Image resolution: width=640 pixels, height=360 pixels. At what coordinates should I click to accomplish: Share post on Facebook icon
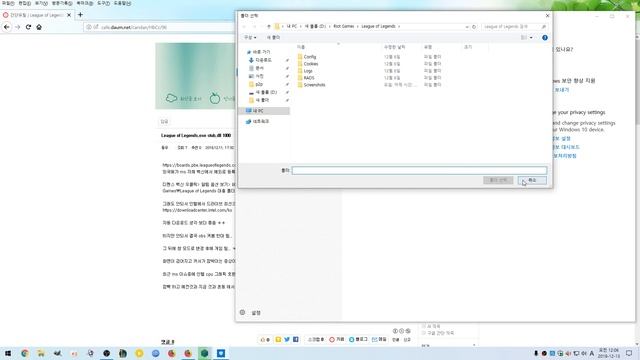[x=296, y=339]
